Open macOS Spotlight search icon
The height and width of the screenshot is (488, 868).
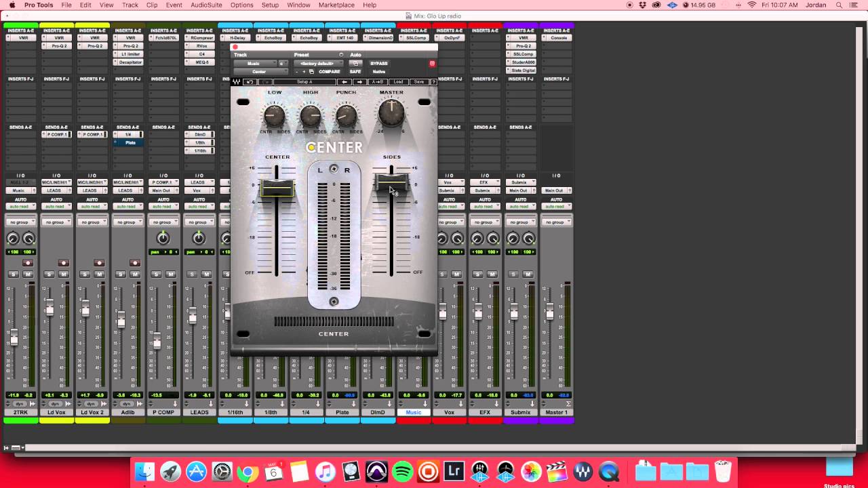point(840,5)
